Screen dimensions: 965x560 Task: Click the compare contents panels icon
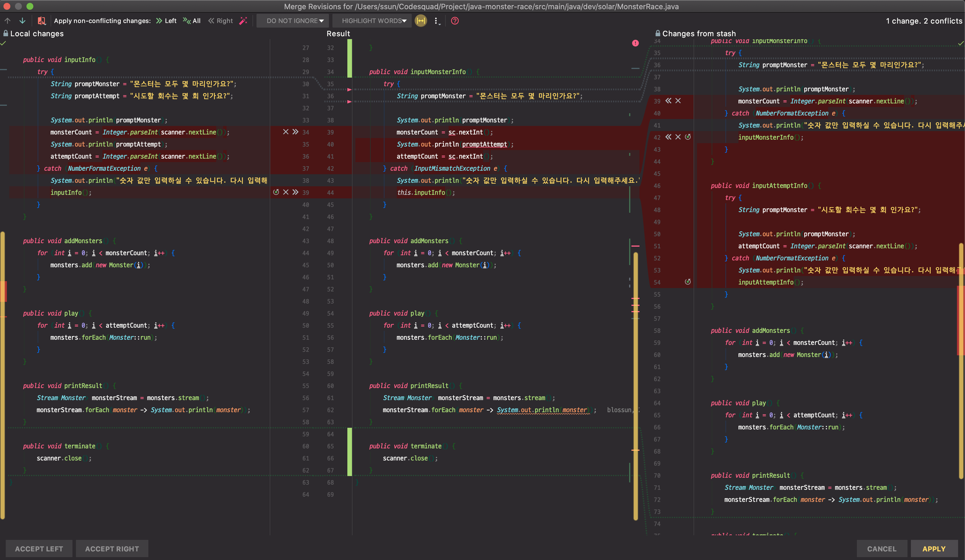click(41, 21)
